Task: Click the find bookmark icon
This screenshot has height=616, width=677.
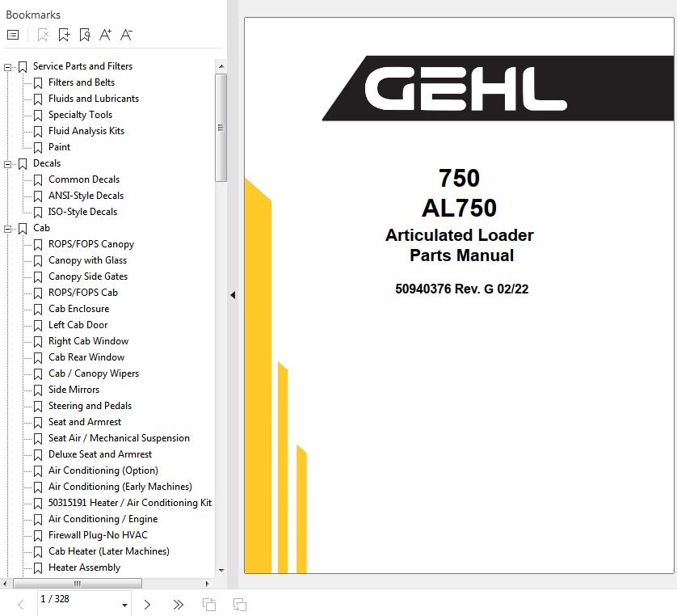Action: (85, 35)
